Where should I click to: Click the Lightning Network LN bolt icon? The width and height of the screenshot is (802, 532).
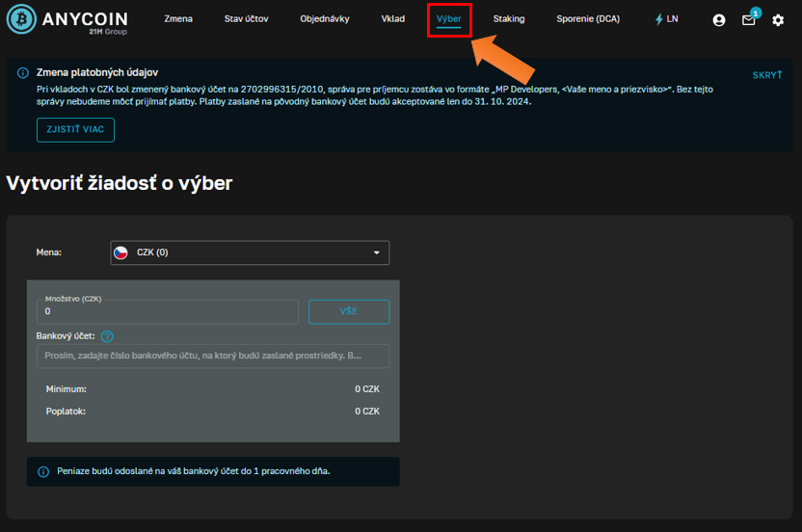659,19
